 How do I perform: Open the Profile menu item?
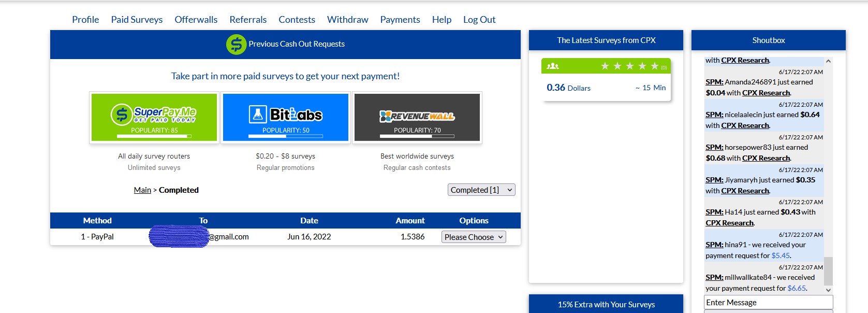[85, 20]
